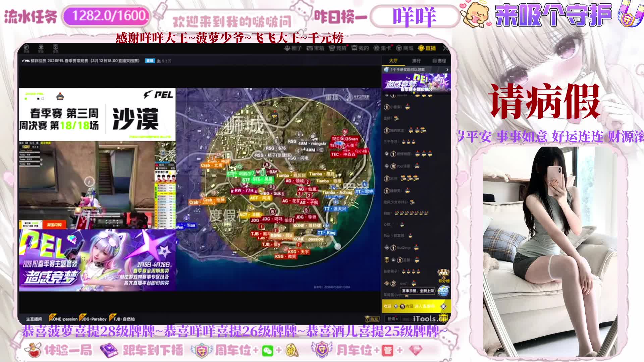
Task: Switch to the 排行 ranking tab
Action: click(x=416, y=61)
